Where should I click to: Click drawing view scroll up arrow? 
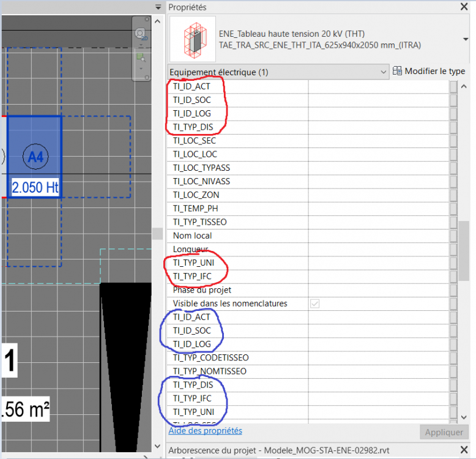(x=157, y=21)
